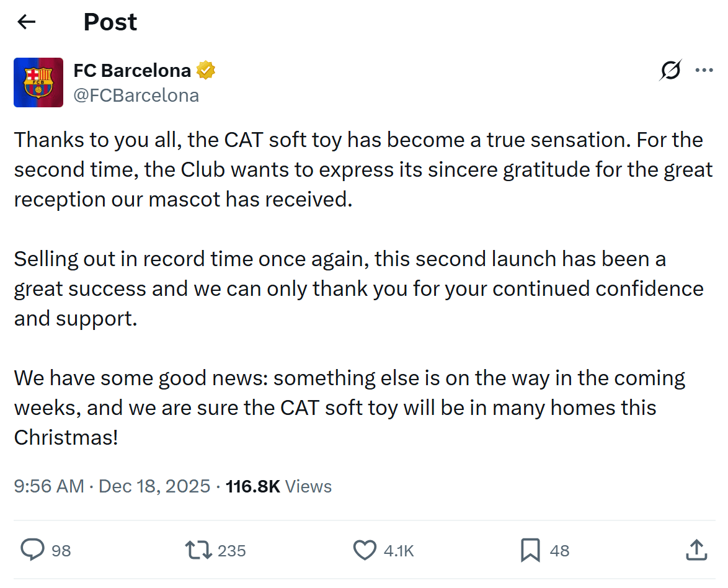728x588 pixels.
Task: Click the 9:56 AM · Dec 18, 2025 timestamp
Action: coord(112,486)
